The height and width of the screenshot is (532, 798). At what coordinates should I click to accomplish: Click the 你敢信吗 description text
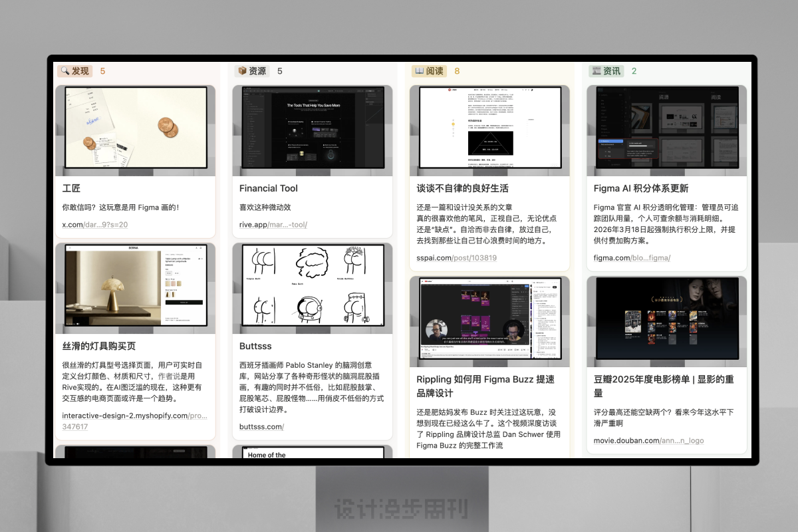pos(120,207)
